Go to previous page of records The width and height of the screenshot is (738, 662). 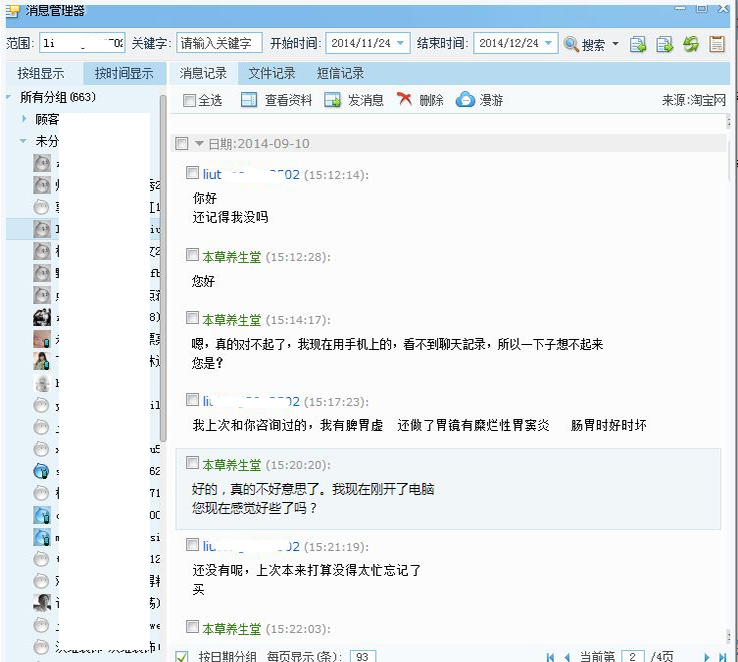point(567,657)
